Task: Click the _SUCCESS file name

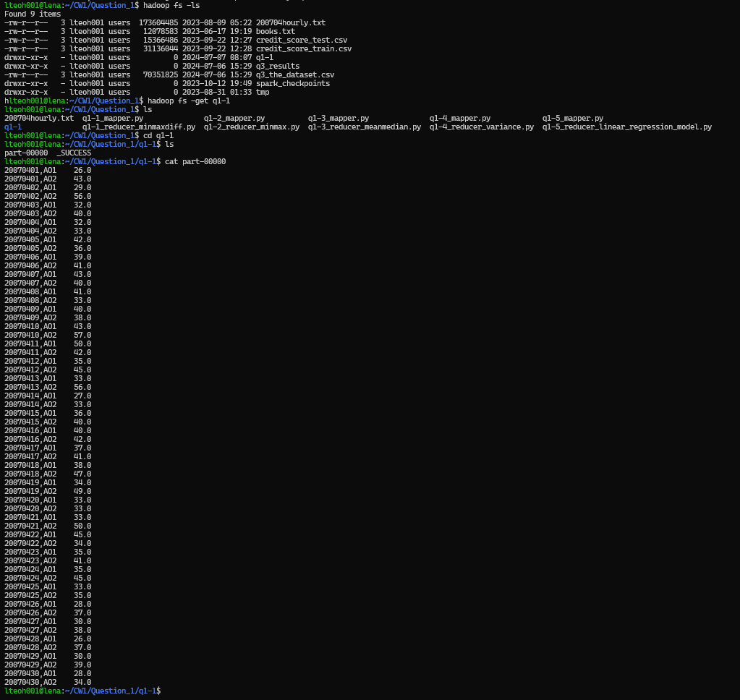Action: 74,153
